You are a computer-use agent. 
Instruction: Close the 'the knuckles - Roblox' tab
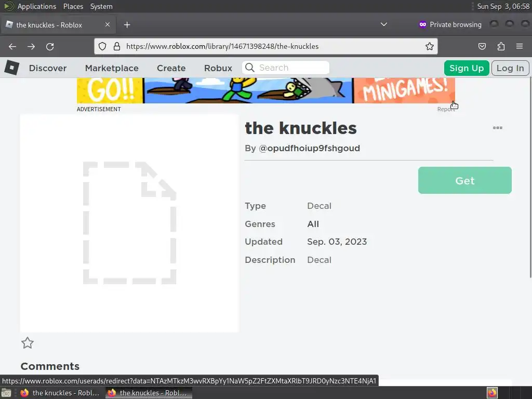tap(107, 24)
